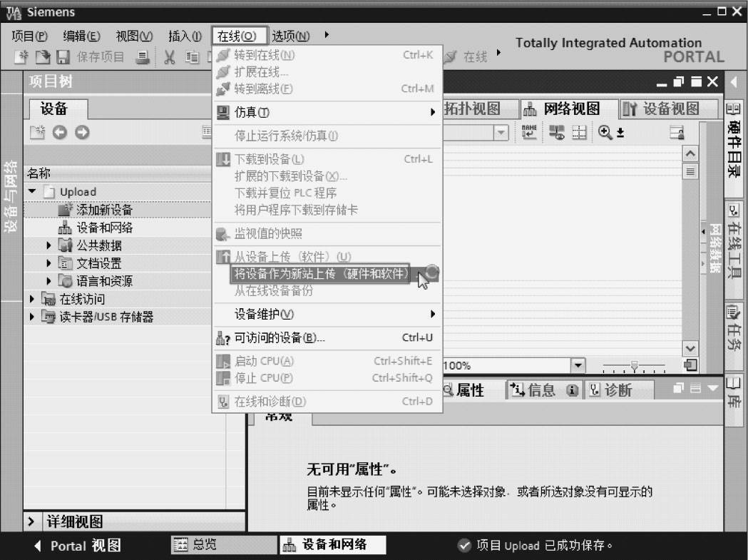Click the create-new icon in project tree toolbar
748x560 pixels.
click(38, 132)
